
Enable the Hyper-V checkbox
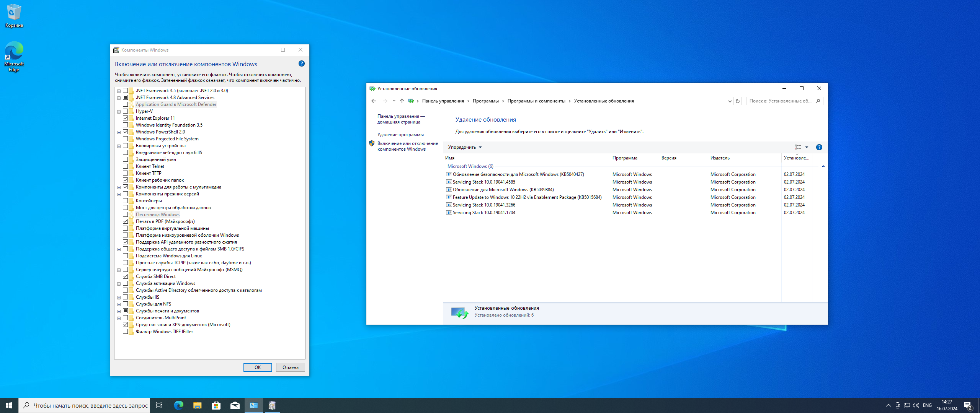tap(125, 111)
